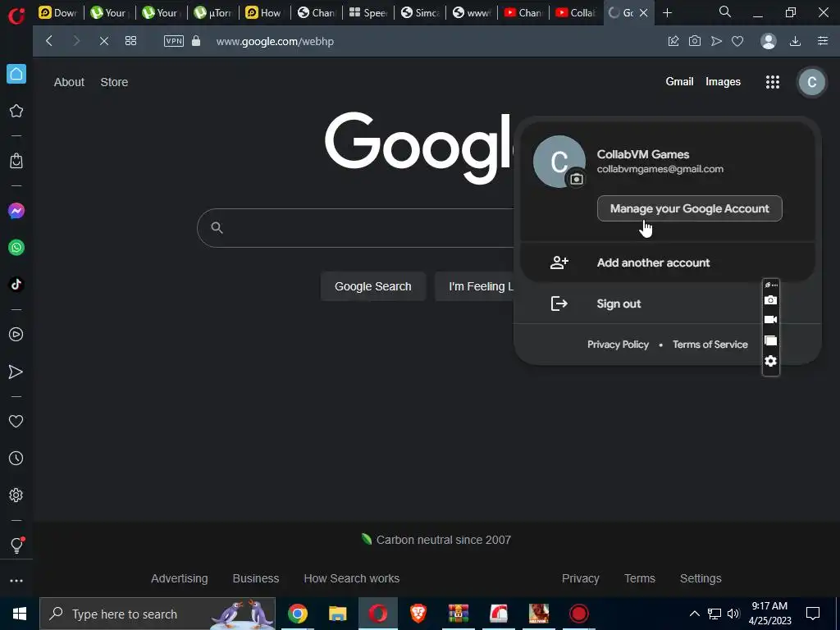Open the Player sidebar icon

point(16,335)
